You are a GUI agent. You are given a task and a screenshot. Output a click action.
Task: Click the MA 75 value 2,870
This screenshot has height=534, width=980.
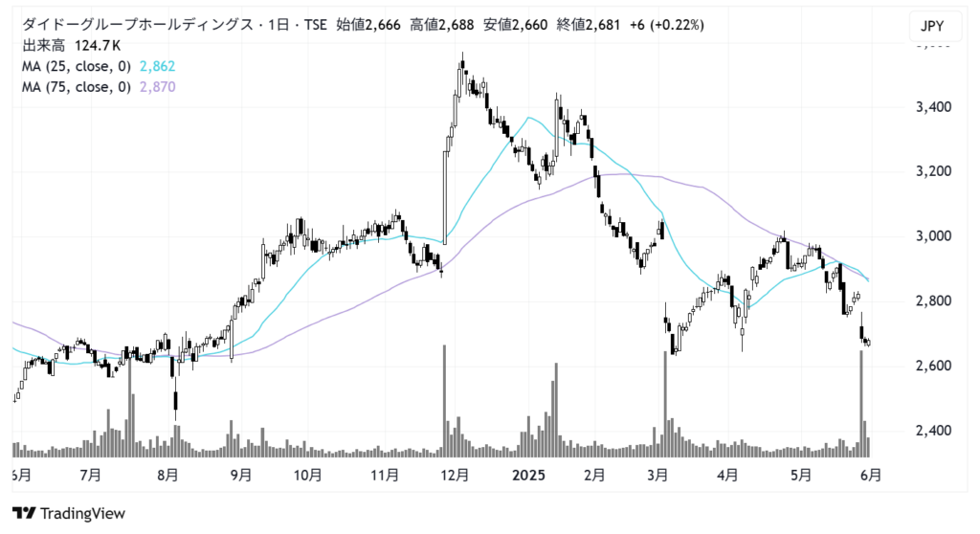click(x=158, y=87)
